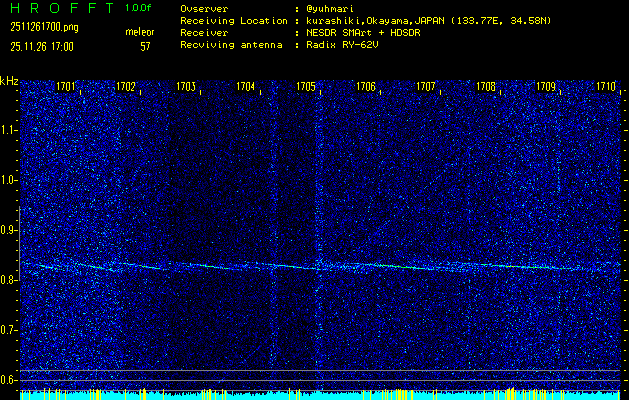Click the 1.0.0f version label
Viewport: 629px width, 400px height.
tap(139, 8)
